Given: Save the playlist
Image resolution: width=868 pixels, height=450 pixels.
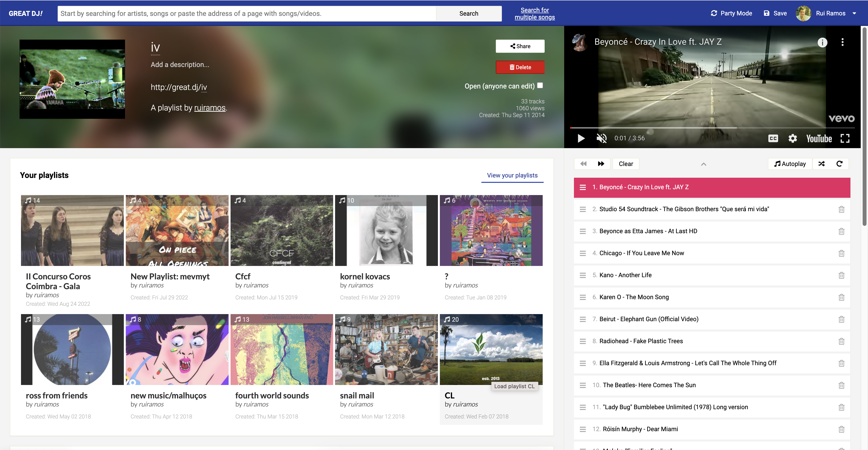Looking at the screenshot, I should 775,13.
